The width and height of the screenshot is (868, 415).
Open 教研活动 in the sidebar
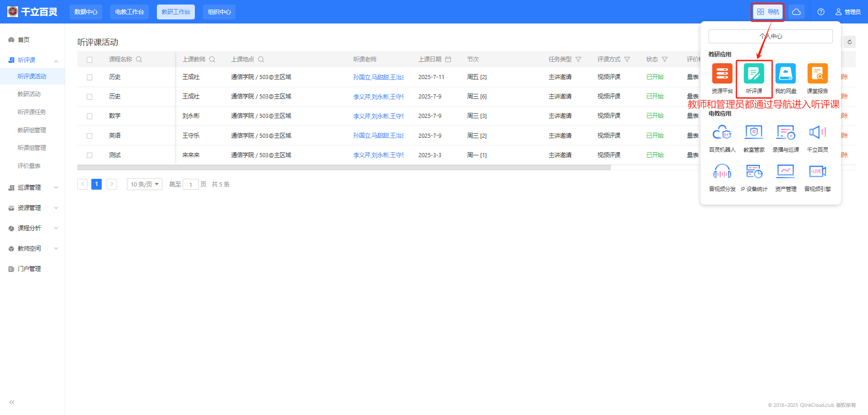point(29,94)
